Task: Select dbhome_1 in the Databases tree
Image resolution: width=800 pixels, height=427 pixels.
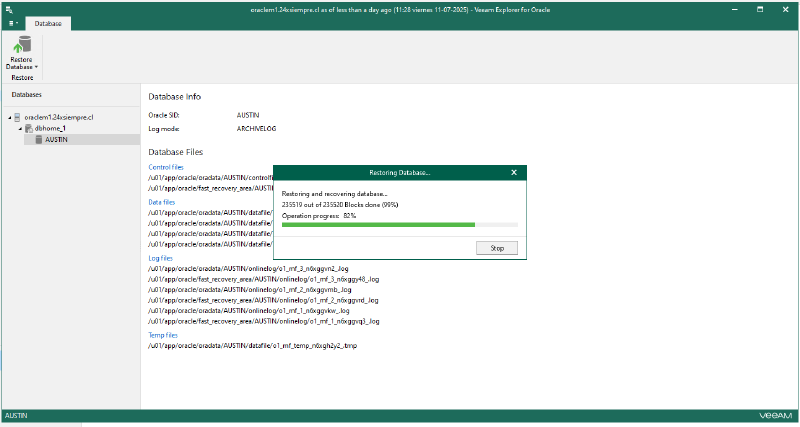Action: tap(50, 129)
